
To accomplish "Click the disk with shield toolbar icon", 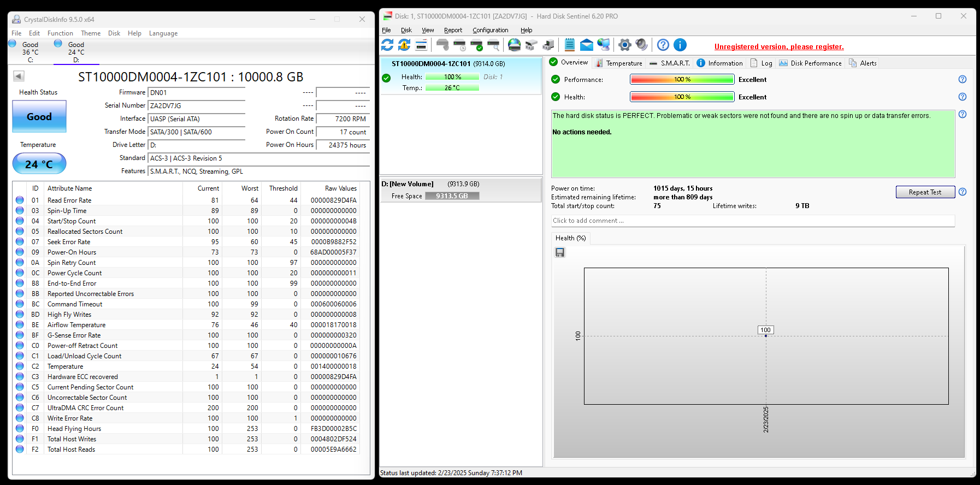I will 442,45.
